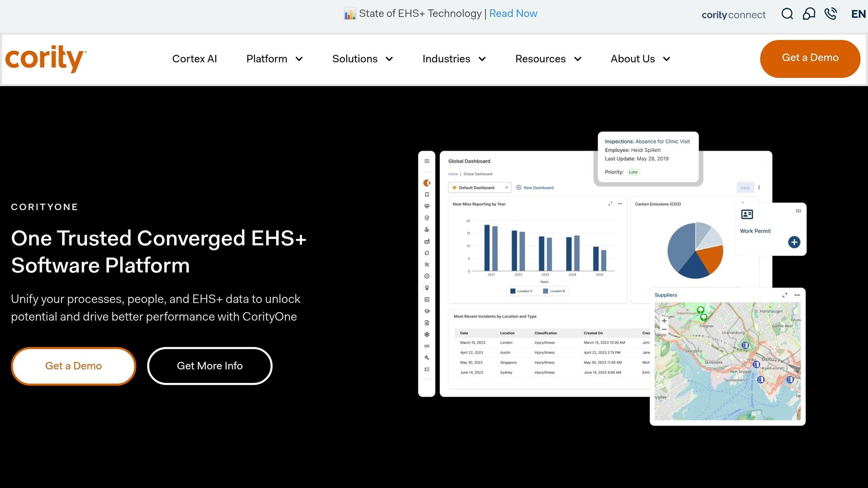868x488 pixels.
Task: Select the waves sidebar icon
Action: (427, 264)
